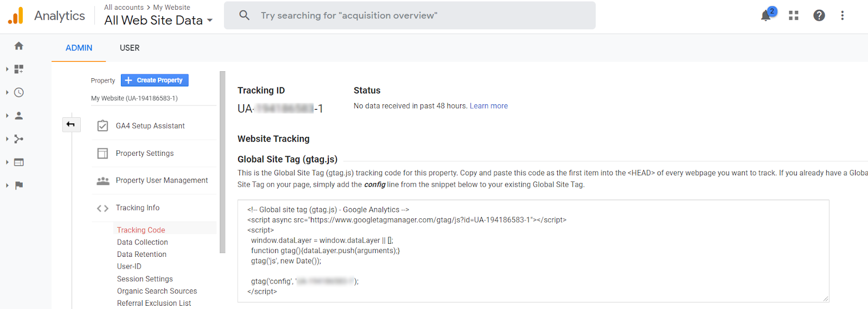Open Audience person icon in sidebar

point(19,116)
